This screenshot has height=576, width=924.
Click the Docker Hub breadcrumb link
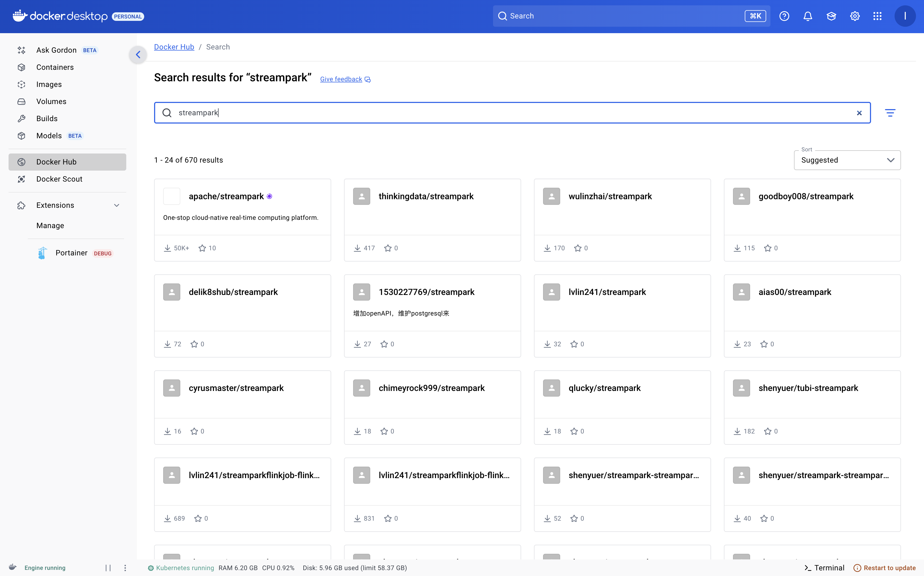[x=174, y=47]
